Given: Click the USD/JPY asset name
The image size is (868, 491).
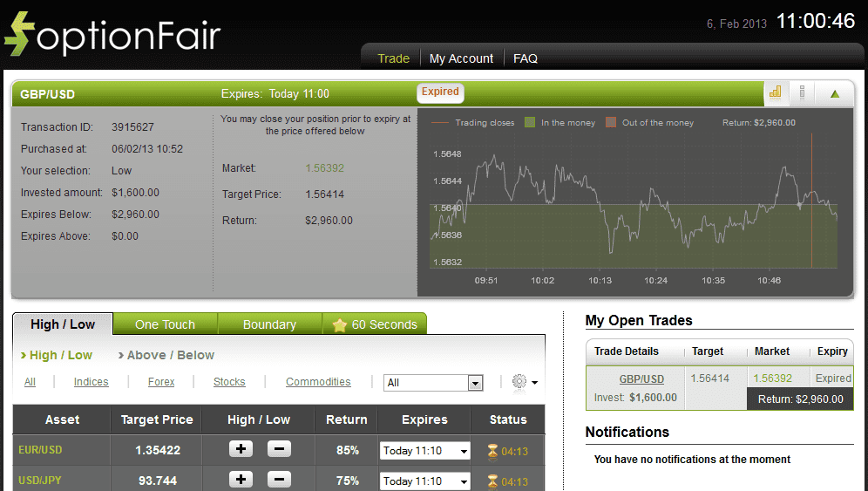Looking at the screenshot, I should click(40, 480).
